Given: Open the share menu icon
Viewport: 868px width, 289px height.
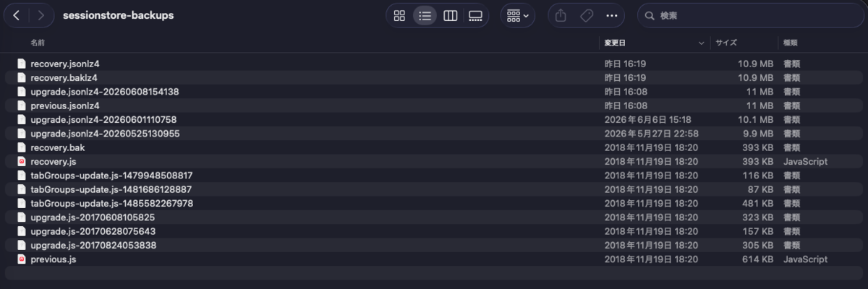Looking at the screenshot, I should (x=561, y=15).
